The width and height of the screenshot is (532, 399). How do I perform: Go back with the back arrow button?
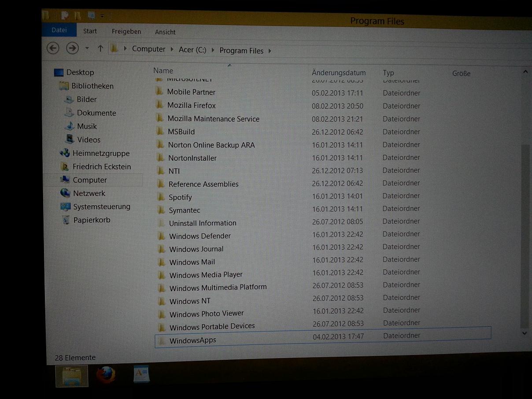coord(53,48)
